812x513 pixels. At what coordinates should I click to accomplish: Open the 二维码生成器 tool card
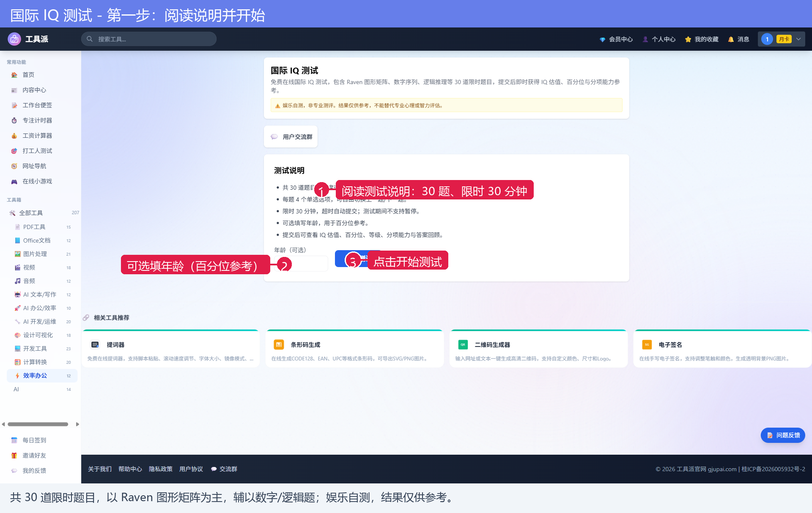538,349
